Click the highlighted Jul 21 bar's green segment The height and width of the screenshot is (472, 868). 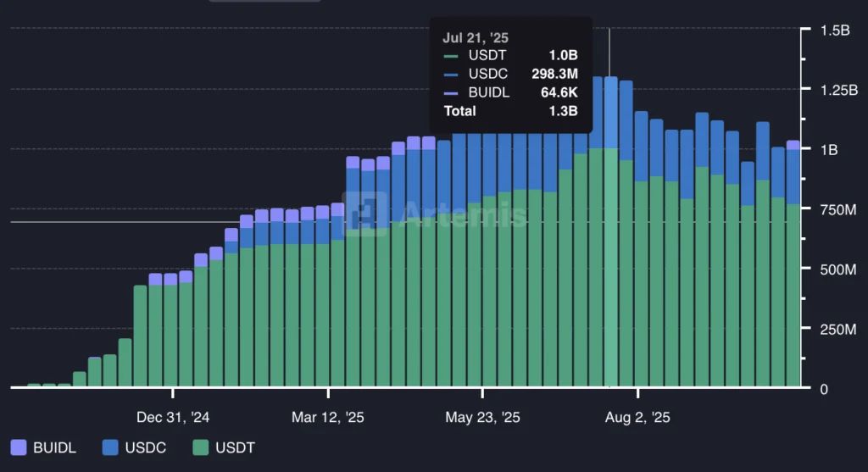click(610, 271)
